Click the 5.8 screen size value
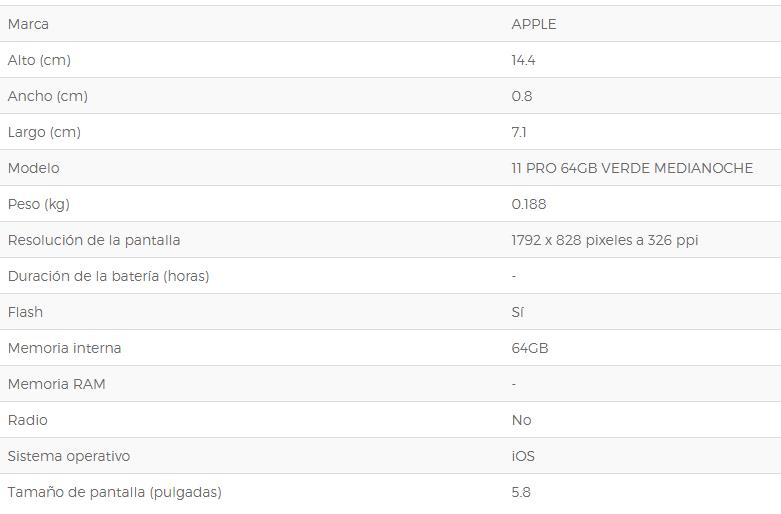This screenshot has height=514, width=781. pos(521,492)
